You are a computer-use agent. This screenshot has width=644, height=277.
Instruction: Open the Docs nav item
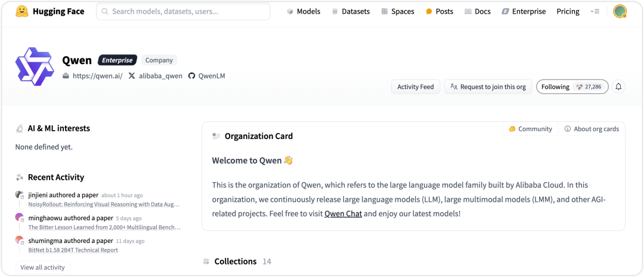pyautogui.click(x=478, y=11)
